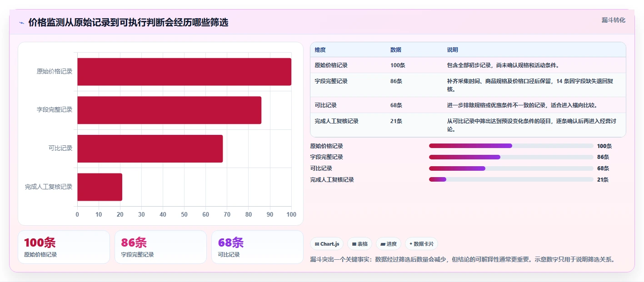Click the 100条 cell in the table
The width and height of the screenshot is (644, 282).
[x=398, y=65]
